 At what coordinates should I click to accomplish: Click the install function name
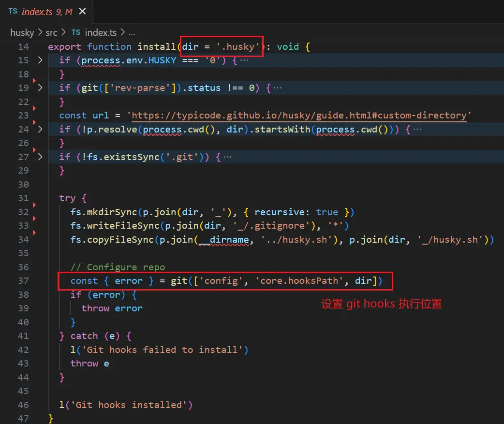[157, 47]
